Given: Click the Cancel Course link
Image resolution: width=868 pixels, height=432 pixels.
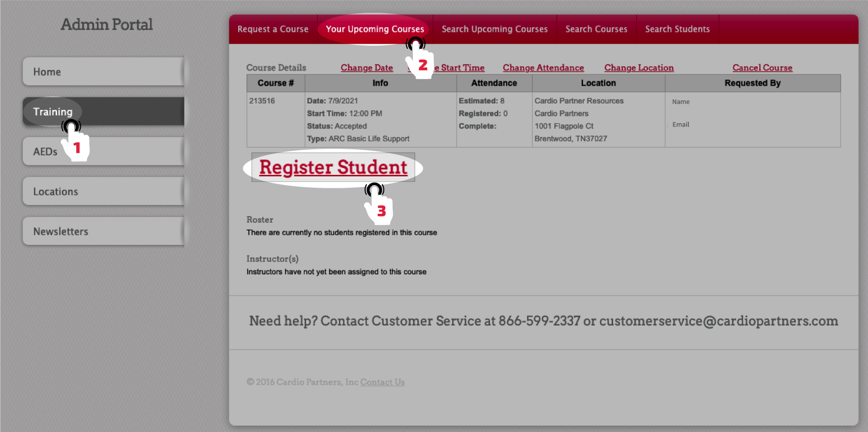Looking at the screenshot, I should click(762, 68).
